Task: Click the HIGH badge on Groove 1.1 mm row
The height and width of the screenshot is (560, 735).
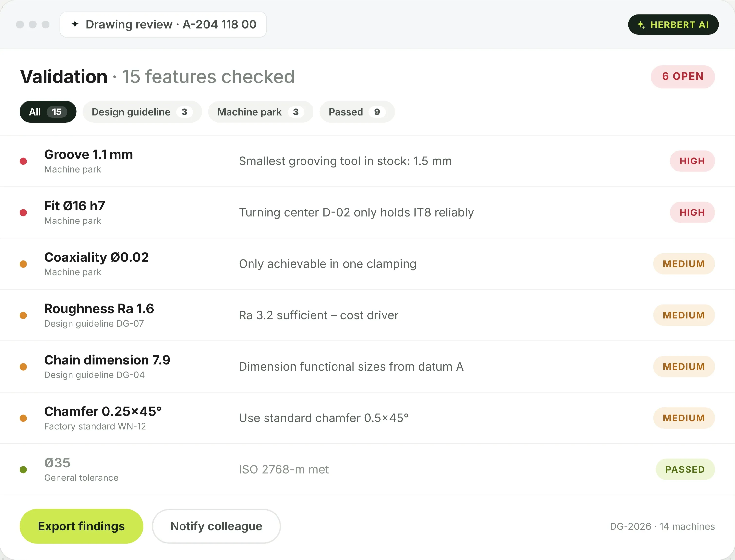Action: 692,161
